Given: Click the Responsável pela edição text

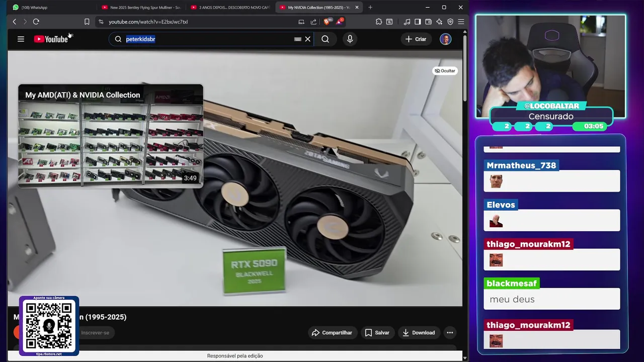Looking at the screenshot, I should 235,356.
